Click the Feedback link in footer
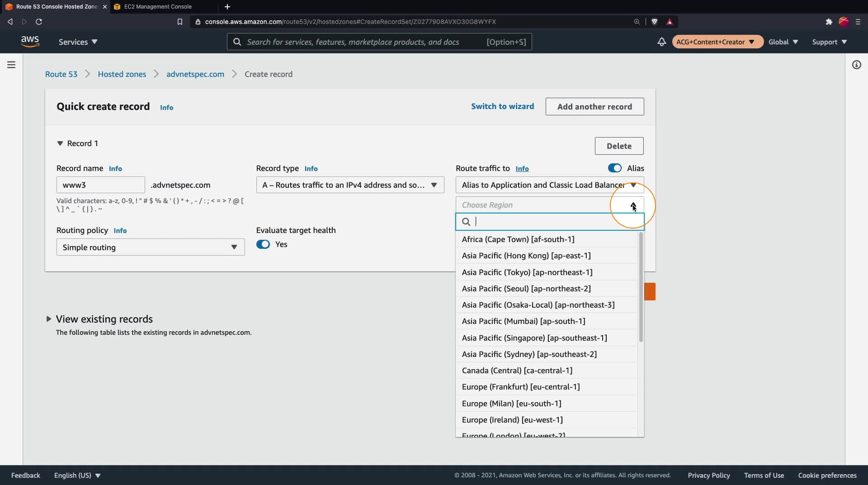This screenshot has width=868, height=485. 26,475
